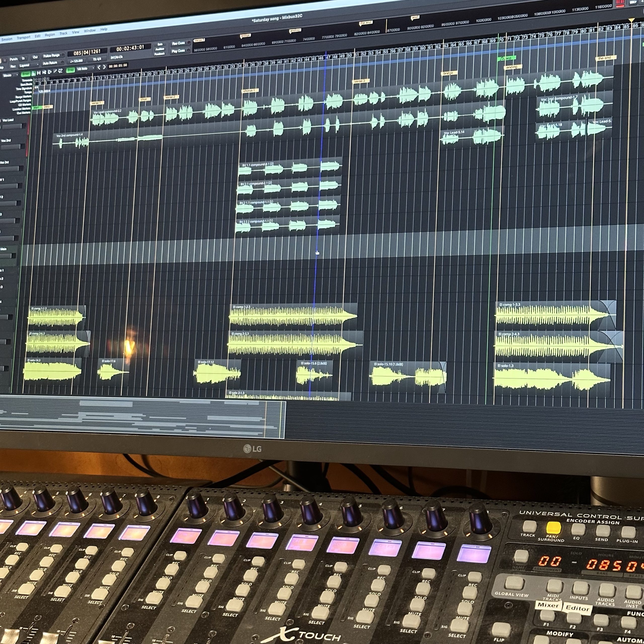The image size is (644, 644).
Task: Open the Mouse edit point dropdown
Action: point(10,75)
